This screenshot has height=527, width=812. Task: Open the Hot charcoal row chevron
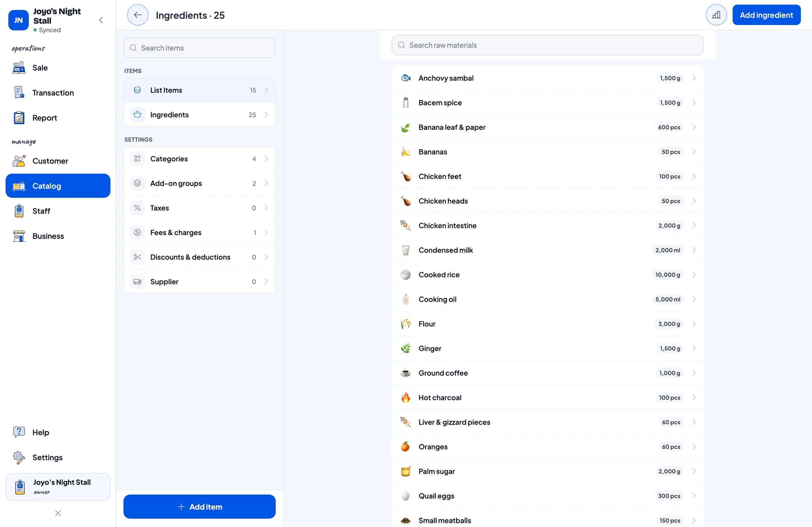[x=694, y=398]
